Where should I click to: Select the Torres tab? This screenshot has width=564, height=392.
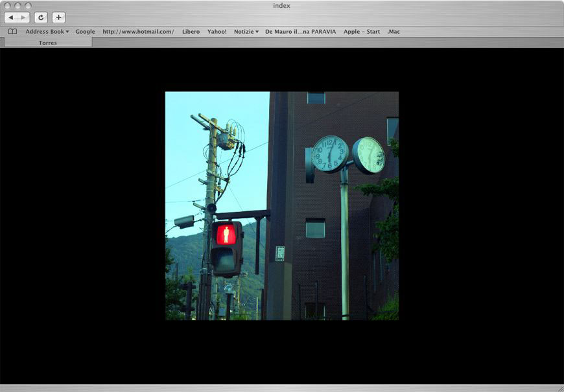click(48, 43)
